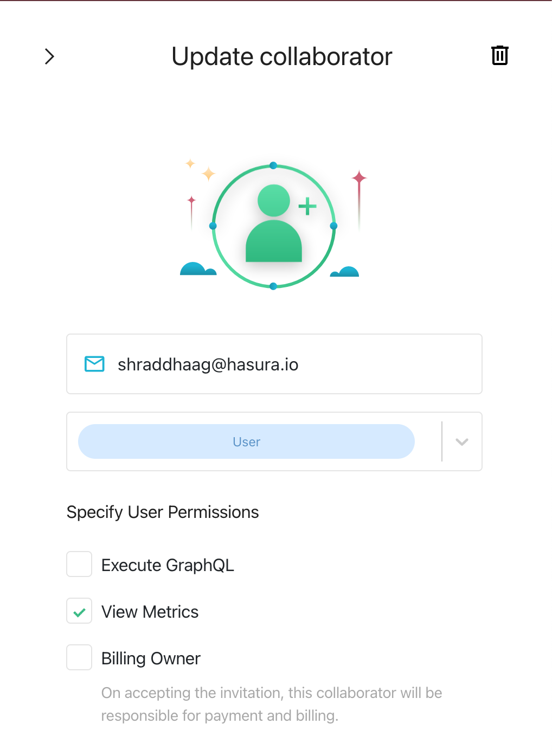The image size is (552, 756).
Task: Open the collaborator role dropdown
Action: click(461, 441)
